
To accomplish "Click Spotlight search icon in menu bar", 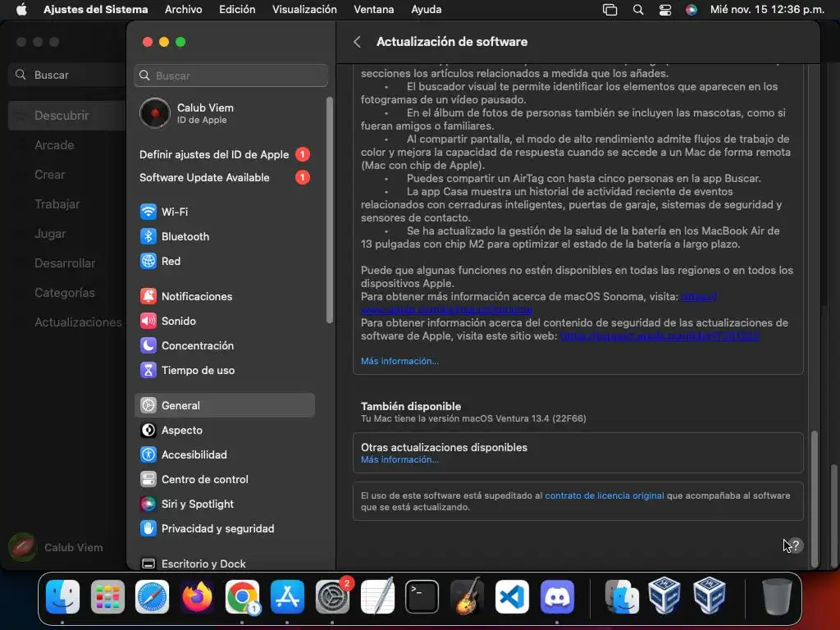I will (637, 10).
